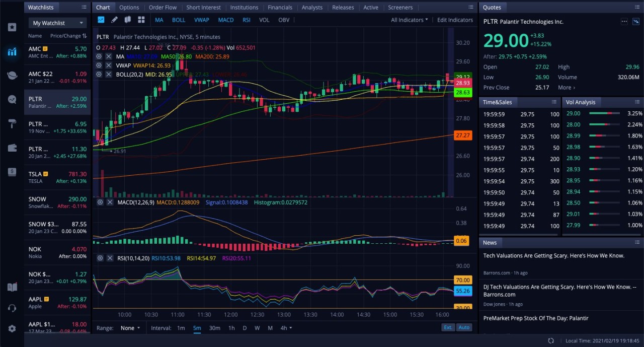Open the Vol Analysis panel list menu icon
The width and height of the screenshot is (644, 347).
[x=636, y=102]
